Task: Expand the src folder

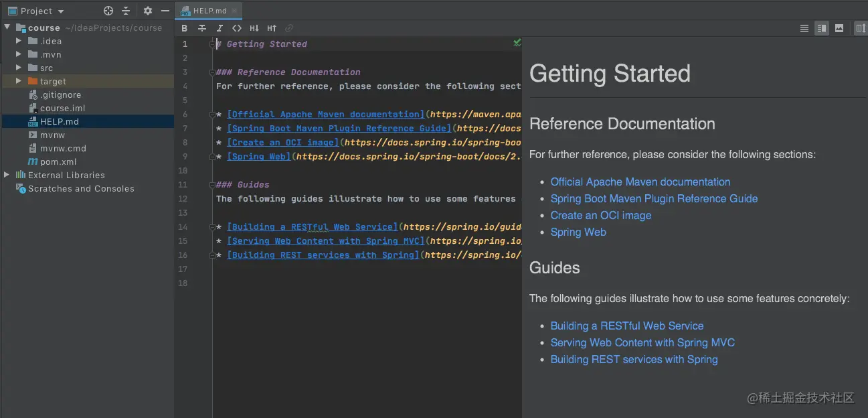Action: [x=19, y=68]
